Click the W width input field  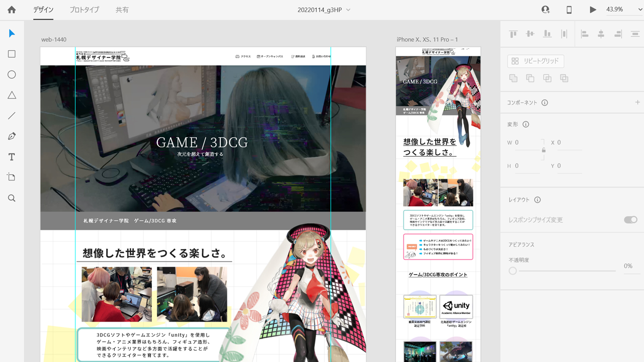pos(527,143)
